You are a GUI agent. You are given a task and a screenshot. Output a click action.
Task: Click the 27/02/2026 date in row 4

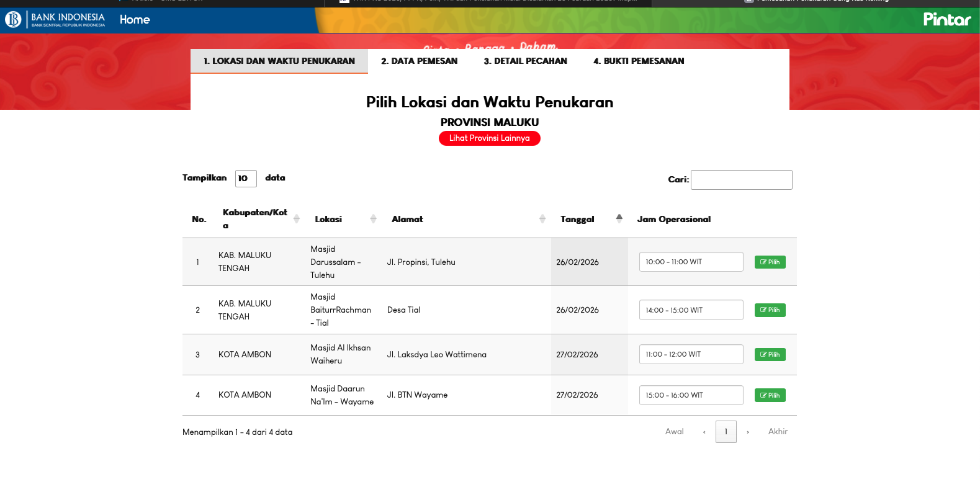click(x=577, y=395)
